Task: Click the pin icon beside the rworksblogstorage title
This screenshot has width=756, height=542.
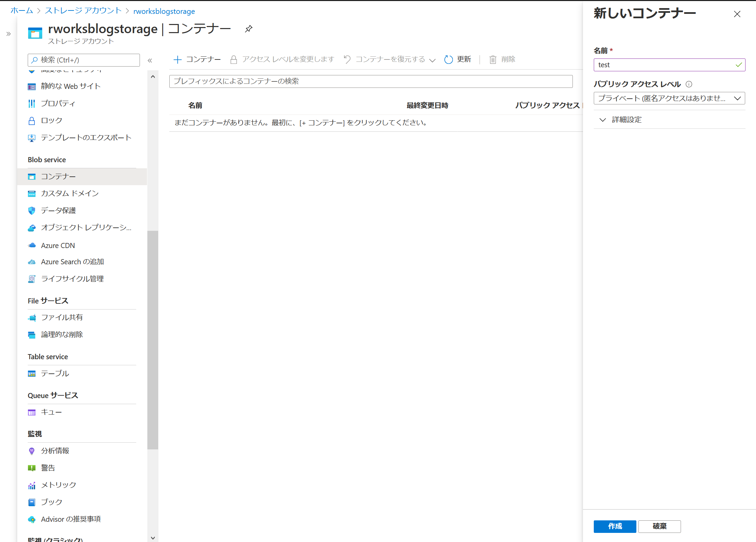Action: tap(249, 29)
